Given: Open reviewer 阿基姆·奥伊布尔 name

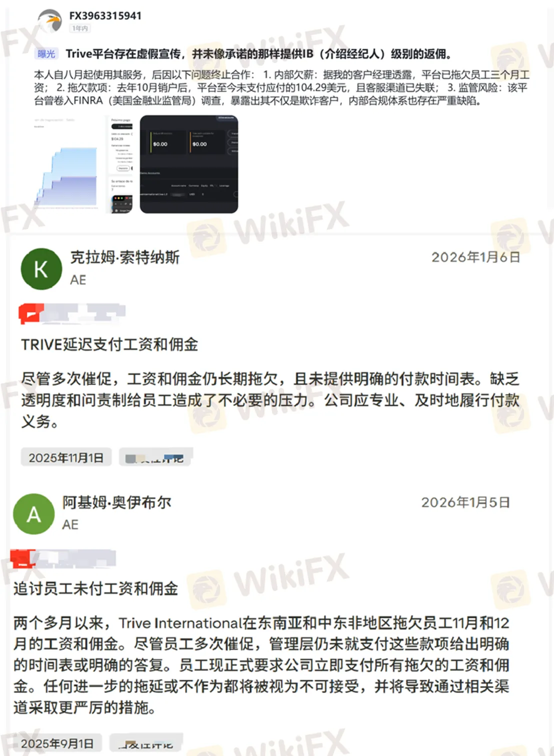Looking at the screenshot, I should (x=117, y=502).
